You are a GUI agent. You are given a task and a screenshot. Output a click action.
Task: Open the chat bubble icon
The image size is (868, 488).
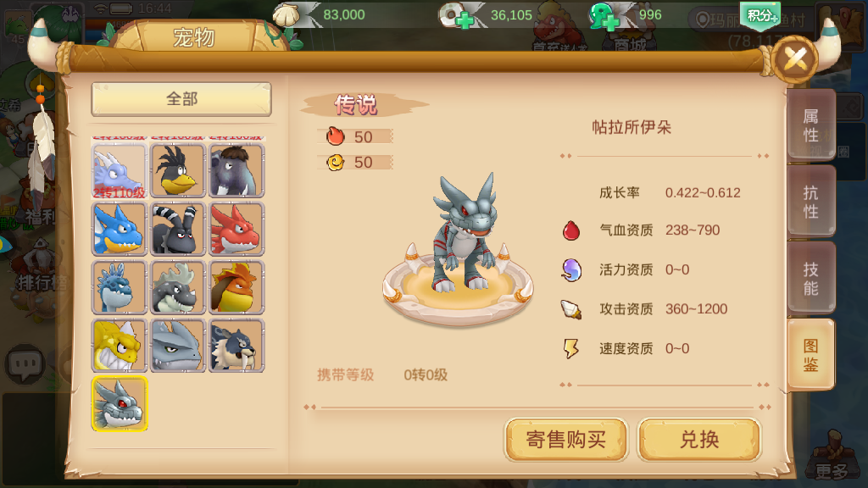pyautogui.click(x=25, y=364)
